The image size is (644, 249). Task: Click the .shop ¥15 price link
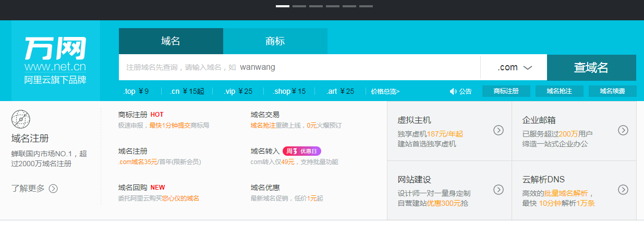289,91
